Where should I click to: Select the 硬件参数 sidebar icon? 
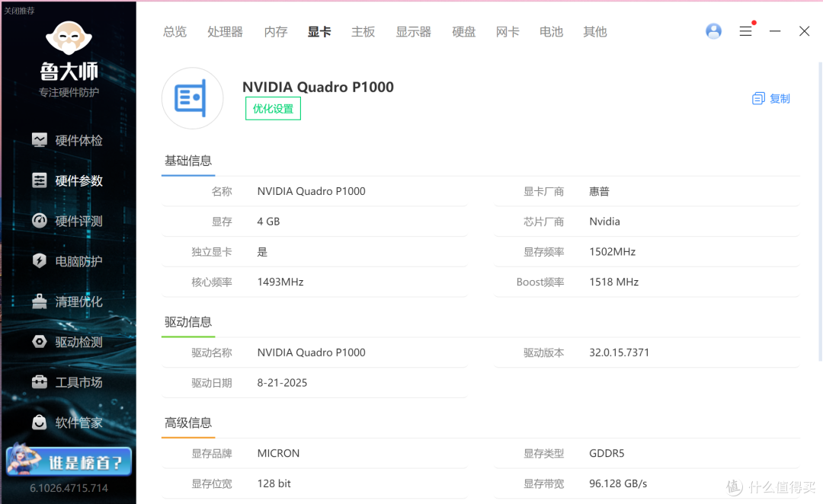click(40, 180)
